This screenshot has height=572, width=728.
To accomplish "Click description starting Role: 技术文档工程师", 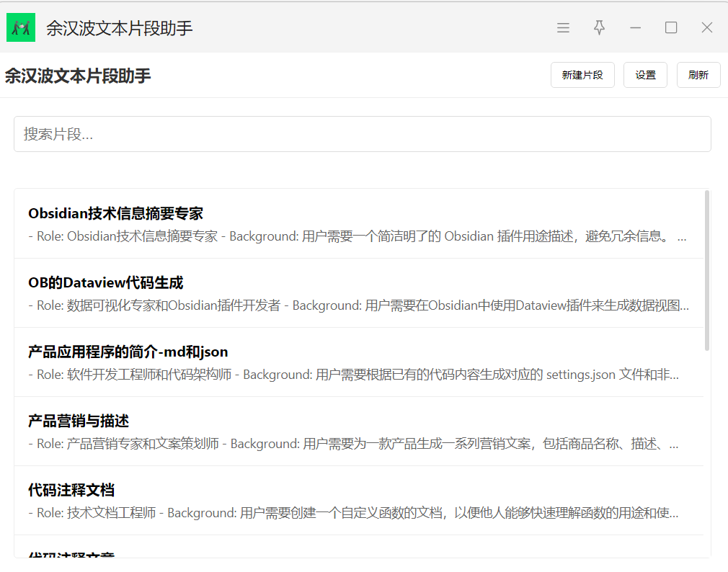I will (353, 513).
